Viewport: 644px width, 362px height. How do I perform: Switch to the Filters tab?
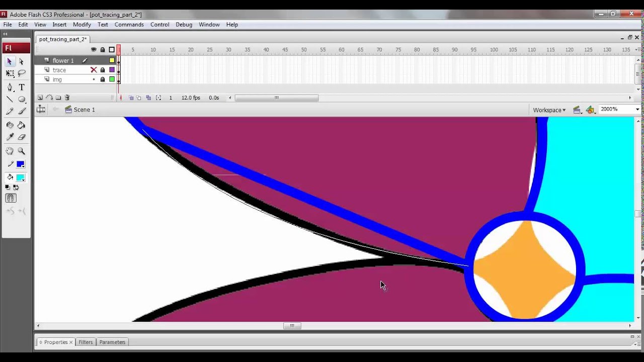86,342
